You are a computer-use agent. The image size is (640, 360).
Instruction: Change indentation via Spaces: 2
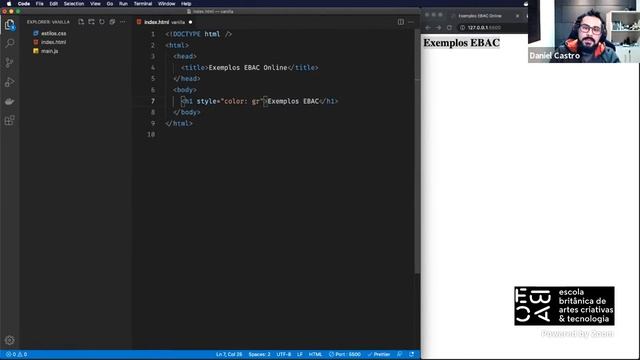click(259, 354)
